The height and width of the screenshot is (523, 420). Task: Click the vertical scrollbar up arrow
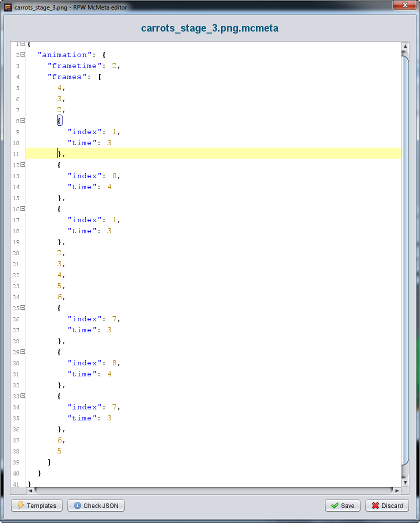coord(405,47)
